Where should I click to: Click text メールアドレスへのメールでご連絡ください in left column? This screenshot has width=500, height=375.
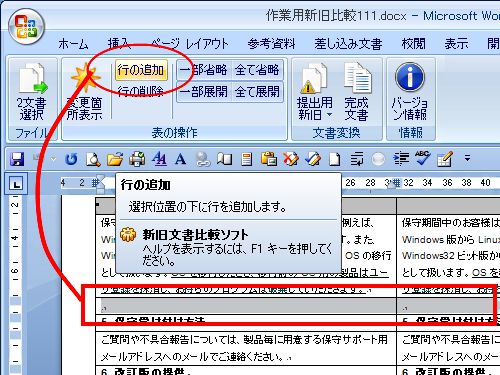pos(192,357)
